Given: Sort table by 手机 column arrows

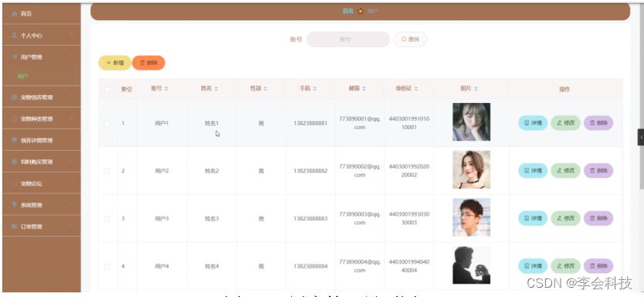Looking at the screenshot, I should point(314,89).
